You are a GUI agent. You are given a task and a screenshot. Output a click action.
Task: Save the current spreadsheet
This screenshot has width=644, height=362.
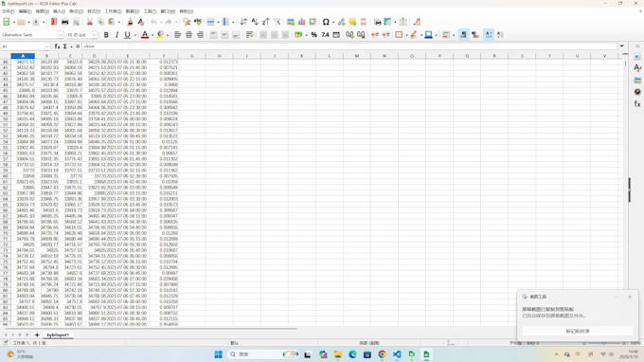tap(36, 22)
